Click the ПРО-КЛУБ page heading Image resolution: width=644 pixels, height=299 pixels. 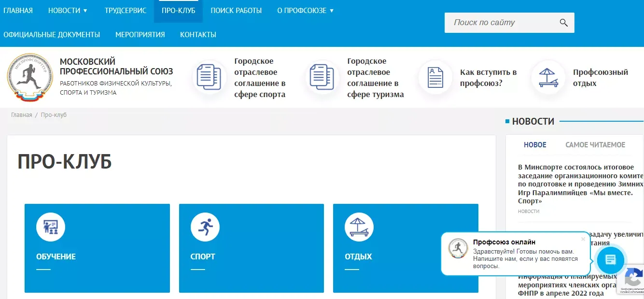point(65,162)
